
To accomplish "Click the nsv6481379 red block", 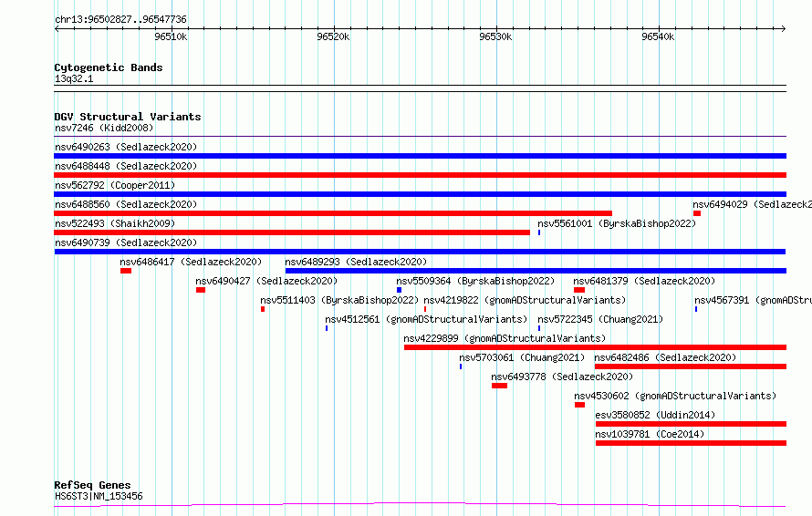I will point(579,290).
